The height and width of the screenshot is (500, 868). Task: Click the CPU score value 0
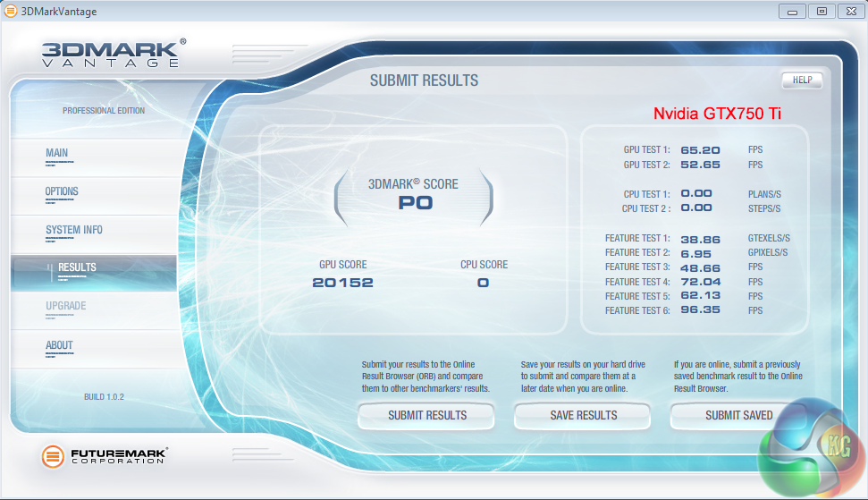point(483,283)
